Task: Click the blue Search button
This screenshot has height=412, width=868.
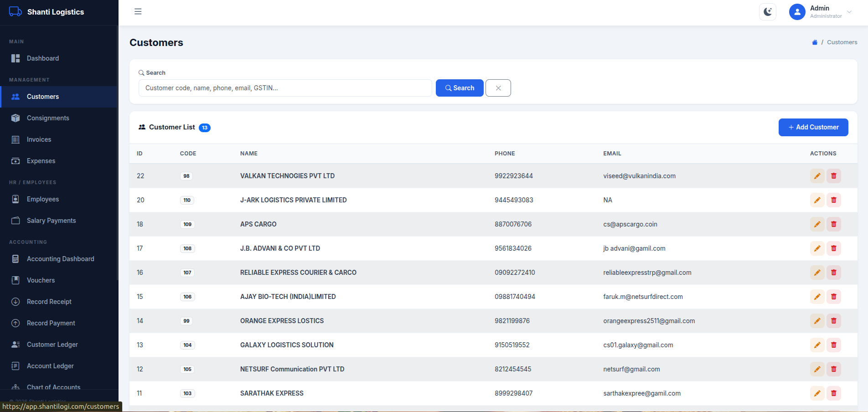Action: [460, 88]
